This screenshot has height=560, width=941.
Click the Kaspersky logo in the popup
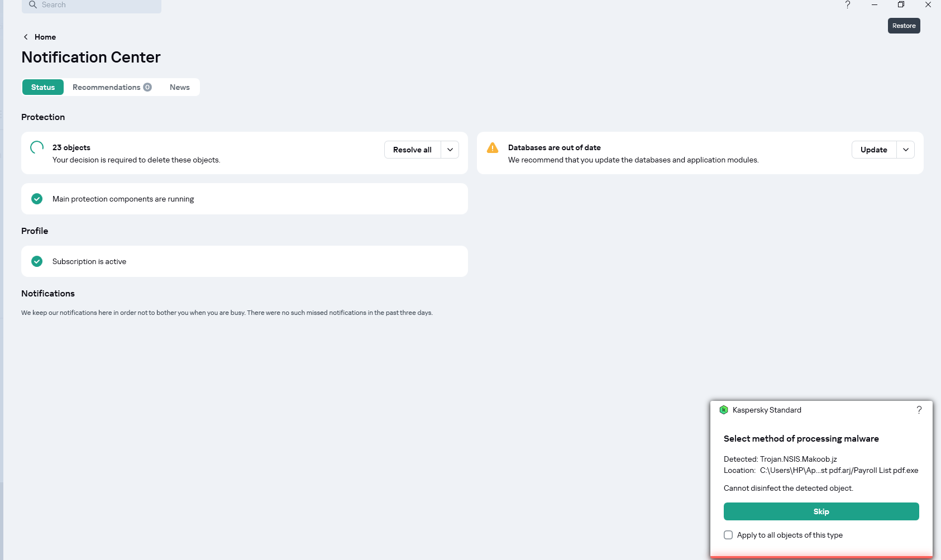point(724,410)
